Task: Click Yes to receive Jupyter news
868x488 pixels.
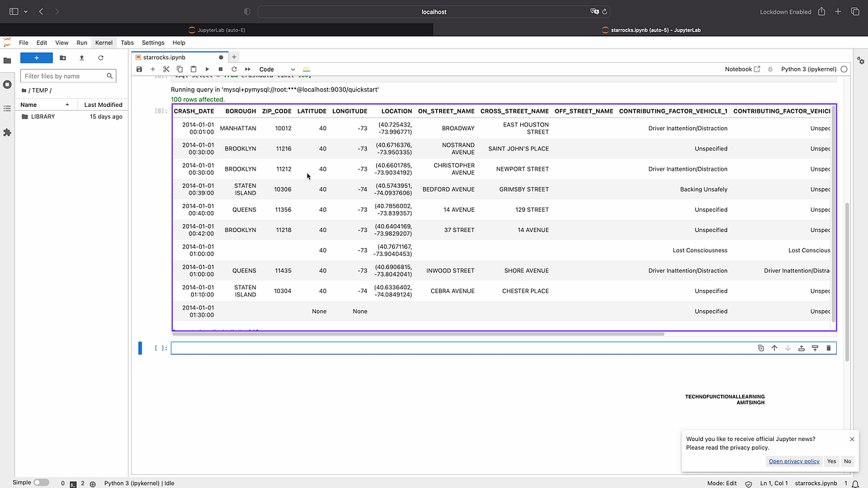Action: [x=831, y=461]
